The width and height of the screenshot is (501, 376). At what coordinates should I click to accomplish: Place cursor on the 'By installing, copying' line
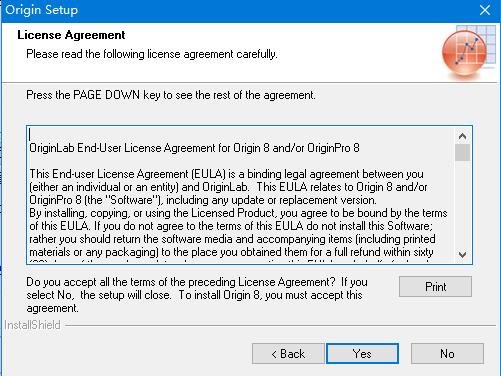click(x=238, y=213)
